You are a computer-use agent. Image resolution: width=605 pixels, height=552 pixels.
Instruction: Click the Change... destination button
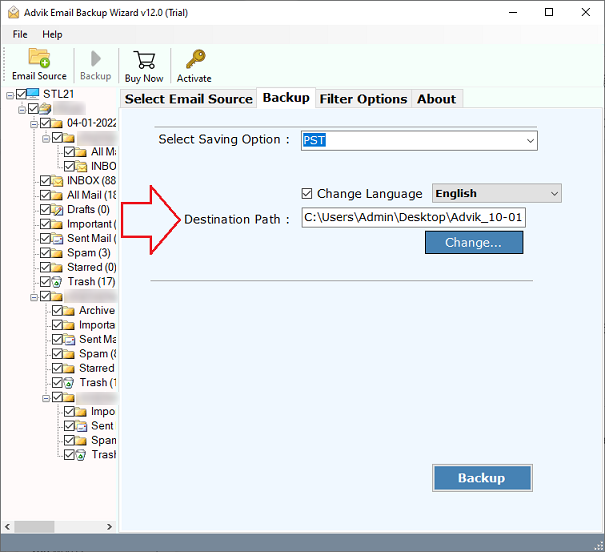pyautogui.click(x=474, y=243)
